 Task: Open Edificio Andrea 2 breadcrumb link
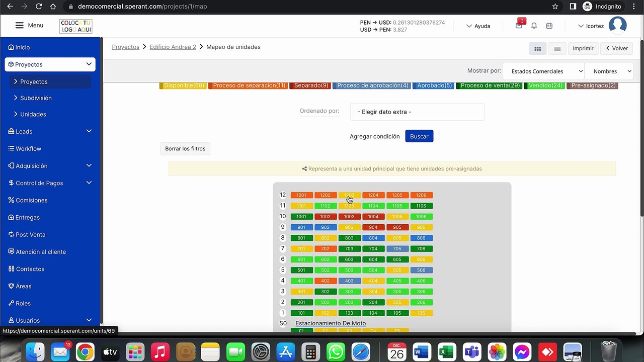point(173,47)
